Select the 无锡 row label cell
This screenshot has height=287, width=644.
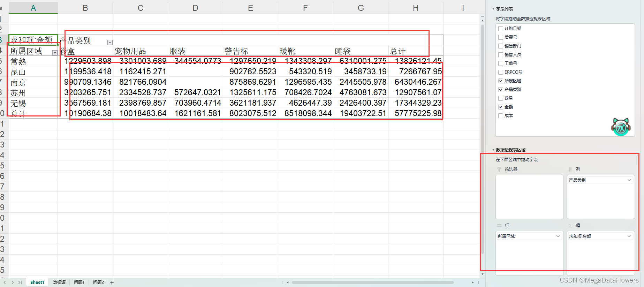(33, 103)
